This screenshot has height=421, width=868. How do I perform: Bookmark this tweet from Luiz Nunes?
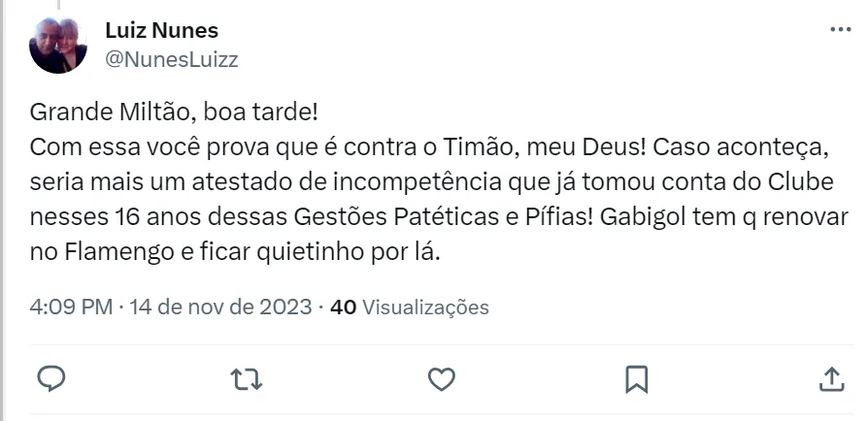coord(636,377)
